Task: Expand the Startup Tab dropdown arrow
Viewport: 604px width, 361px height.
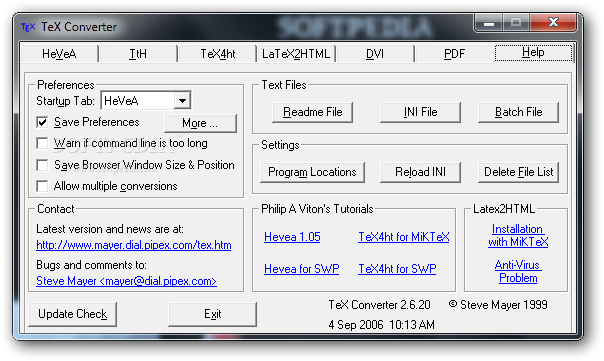Action: [x=182, y=101]
